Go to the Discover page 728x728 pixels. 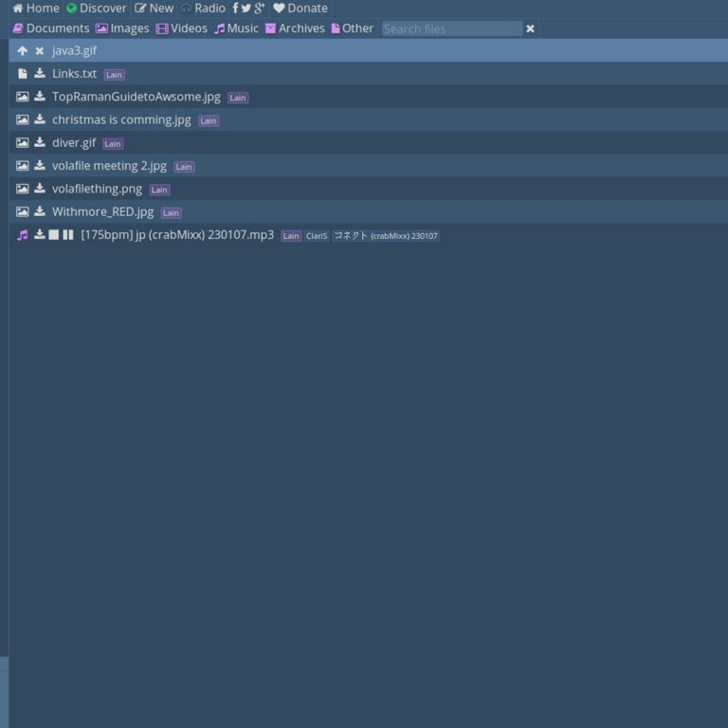point(96,8)
